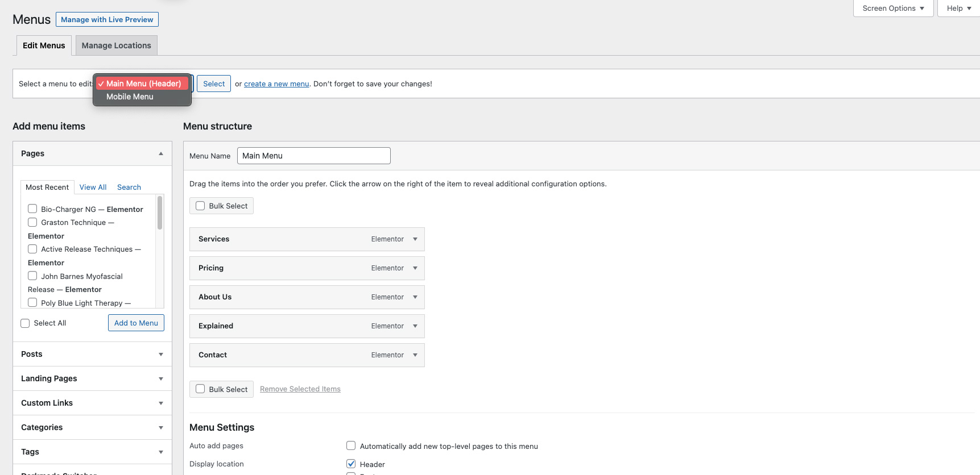Enable automatically add new top-level pages
The width and height of the screenshot is (980, 475).
(x=351, y=446)
